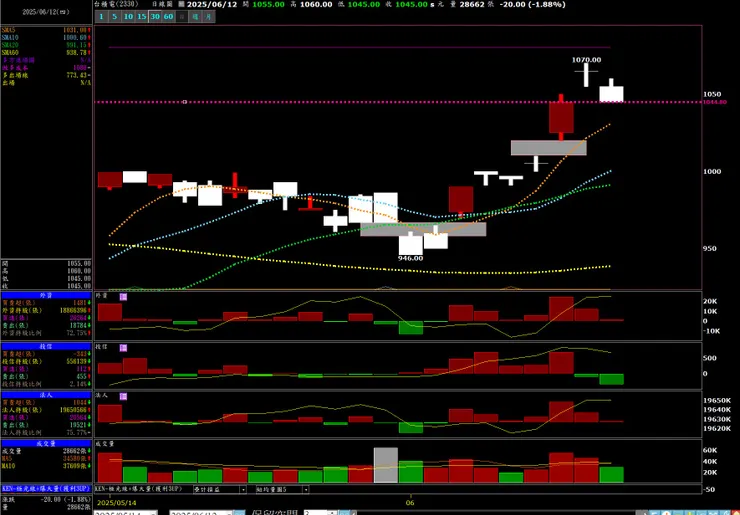Click the purple icon in 投信 sub-chart
The image size is (740, 515).
point(123,347)
